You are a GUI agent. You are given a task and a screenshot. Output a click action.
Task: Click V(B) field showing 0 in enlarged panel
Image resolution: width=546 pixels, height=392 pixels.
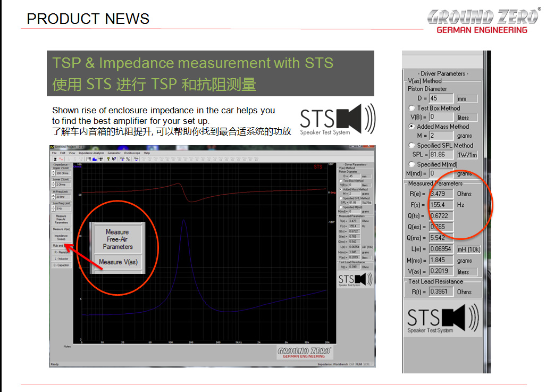pyautogui.click(x=441, y=117)
